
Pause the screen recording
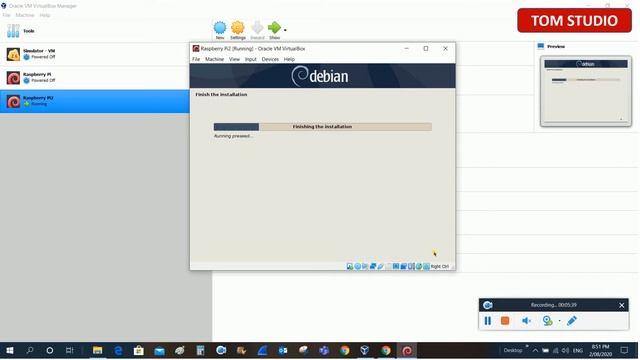[x=487, y=321]
